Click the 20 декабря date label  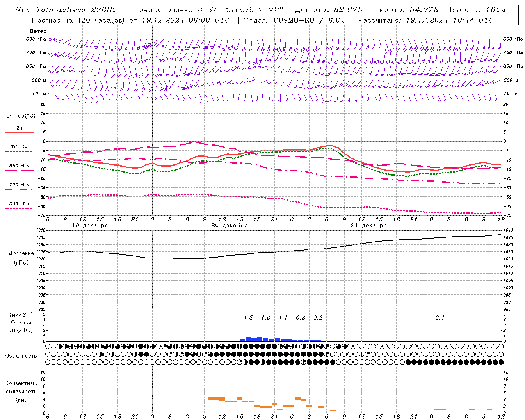point(229,226)
